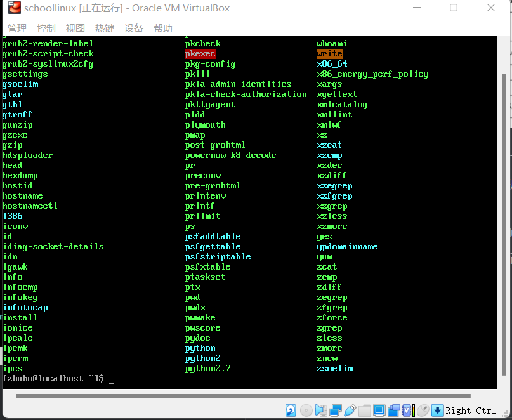Image resolution: width=512 pixels, height=420 pixels.
Task: Open the 帮助 menu
Action: (163, 29)
